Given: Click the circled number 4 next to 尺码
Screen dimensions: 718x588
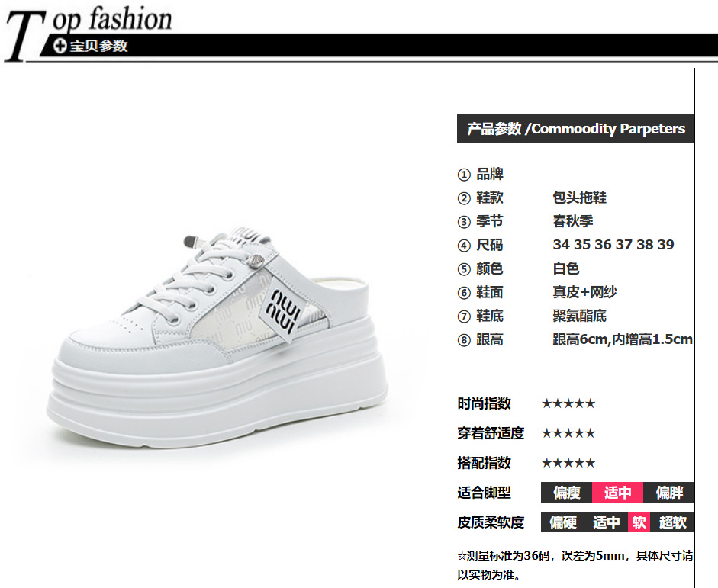Looking at the screenshot, I should tap(464, 246).
